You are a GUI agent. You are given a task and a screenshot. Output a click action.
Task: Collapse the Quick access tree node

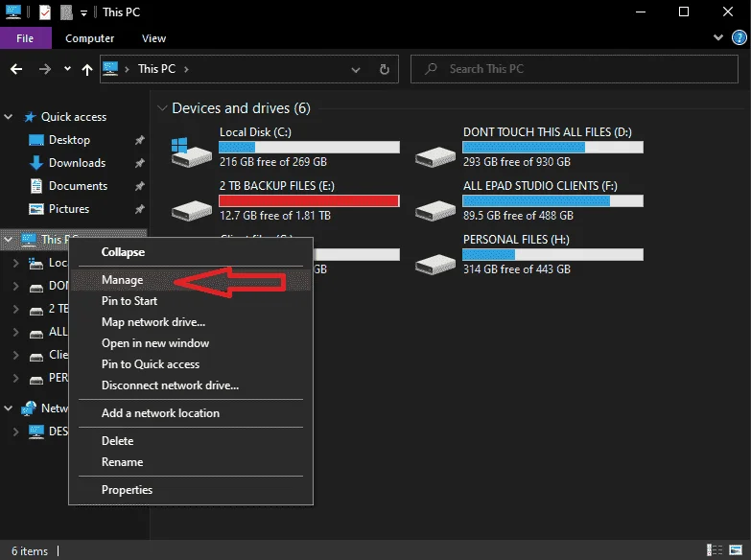pyautogui.click(x=8, y=116)
